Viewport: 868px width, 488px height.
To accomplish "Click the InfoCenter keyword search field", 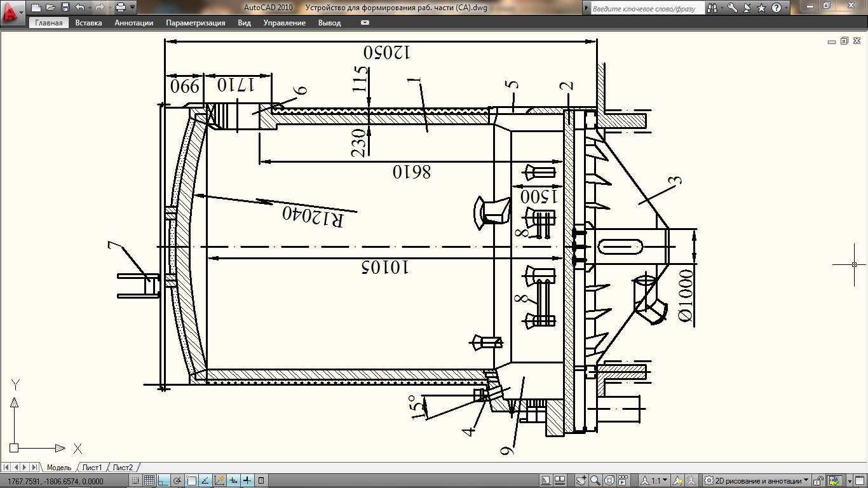I will click(x=648, y=9).
